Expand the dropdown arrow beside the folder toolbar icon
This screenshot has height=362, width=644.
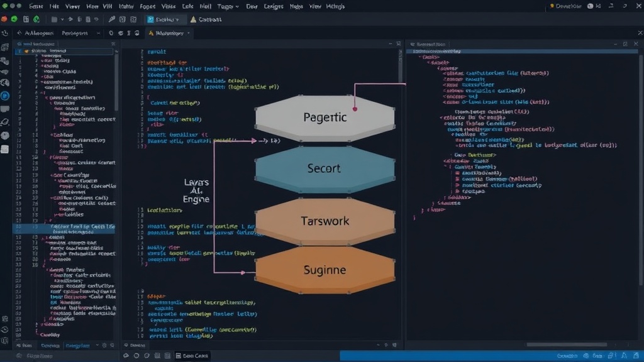pyautogui.click(x=62, y=19)
